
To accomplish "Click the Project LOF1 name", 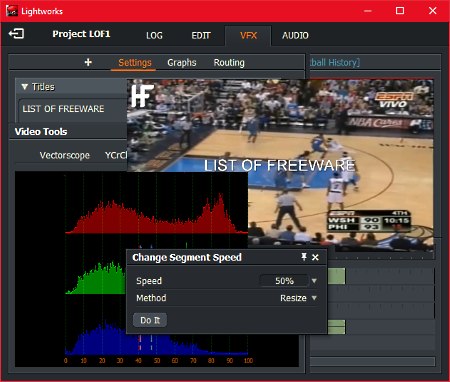I will tap(81, 34).
